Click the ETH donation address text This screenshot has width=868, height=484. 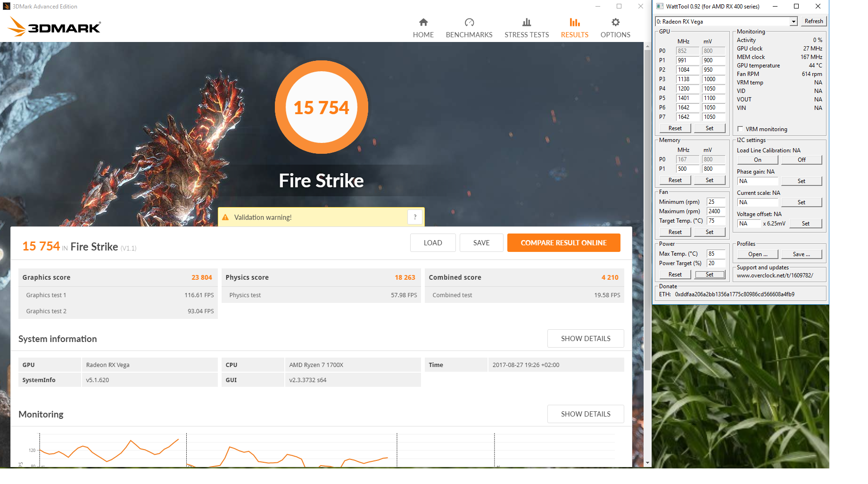735,294
